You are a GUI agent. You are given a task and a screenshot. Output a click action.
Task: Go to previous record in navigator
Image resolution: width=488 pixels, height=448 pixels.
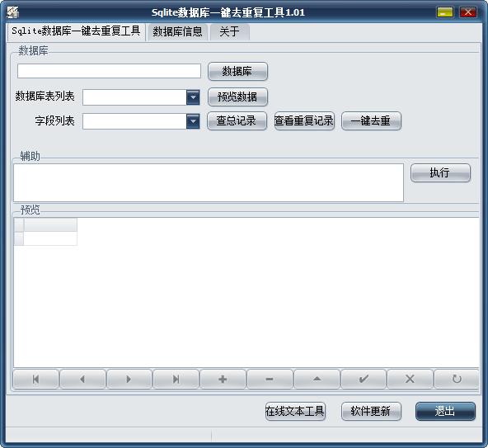tap(82, 379)
